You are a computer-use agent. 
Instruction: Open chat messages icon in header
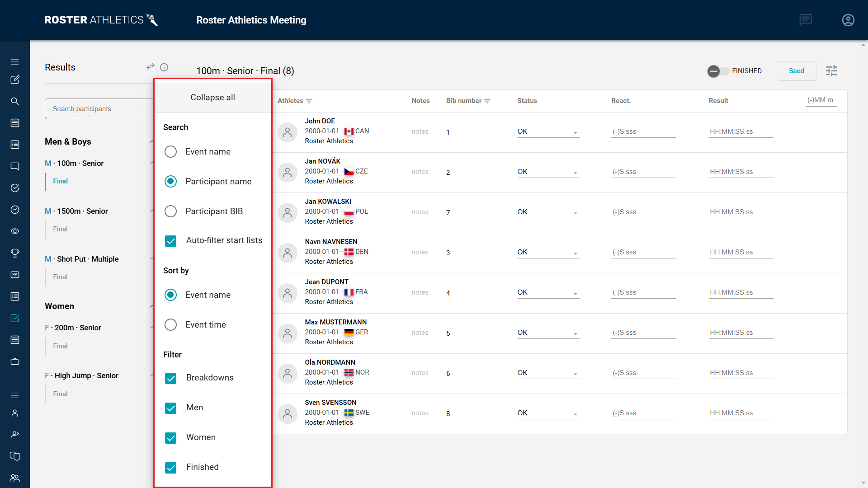(805, 20)
